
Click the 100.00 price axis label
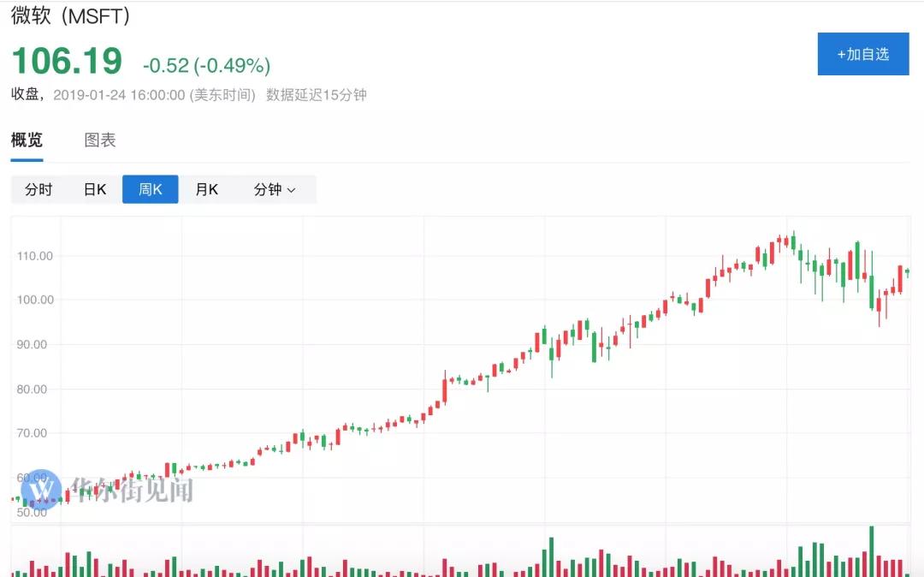(x=34, y=300)
